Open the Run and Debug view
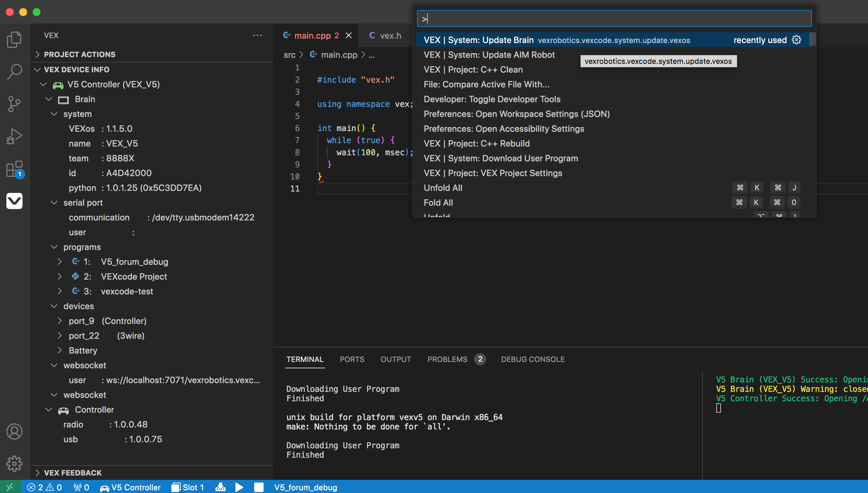 pyautogui.click(x=14, y=136)
